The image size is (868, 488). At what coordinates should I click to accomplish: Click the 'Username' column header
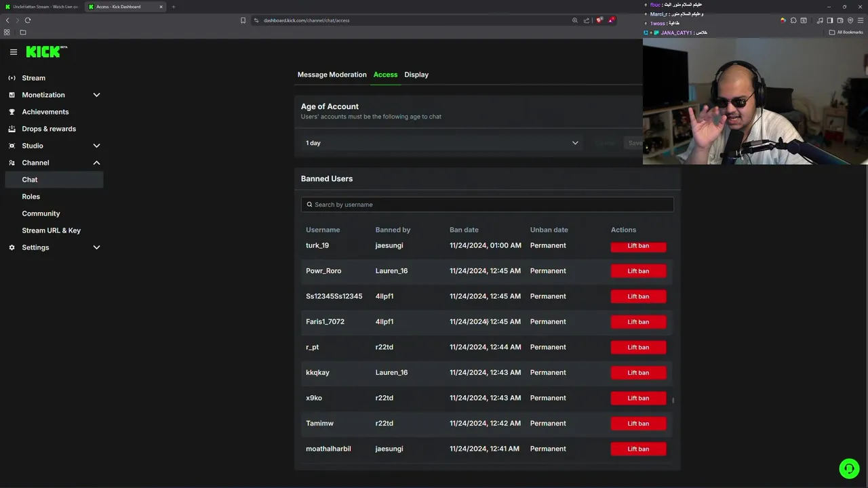(323, 230)
